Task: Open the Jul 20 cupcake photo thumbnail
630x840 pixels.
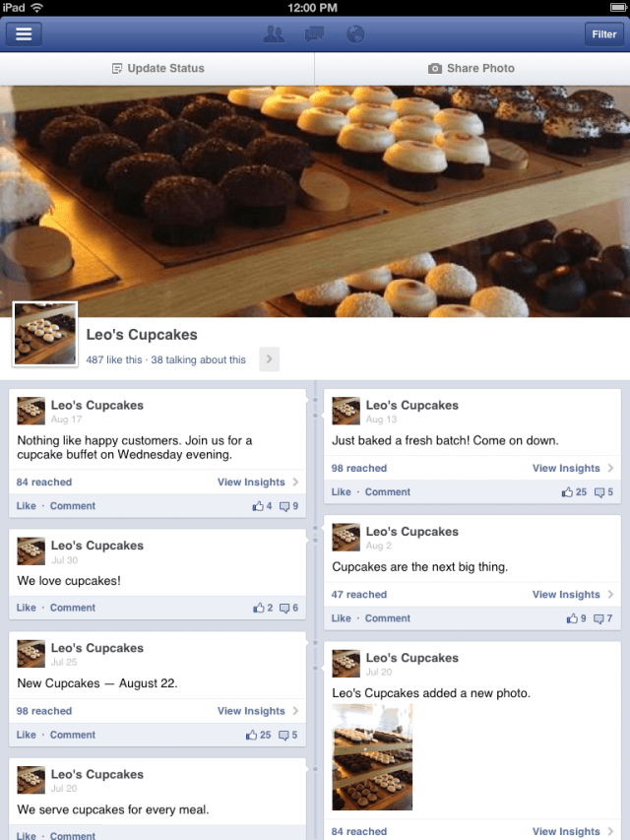Action: 372,757
